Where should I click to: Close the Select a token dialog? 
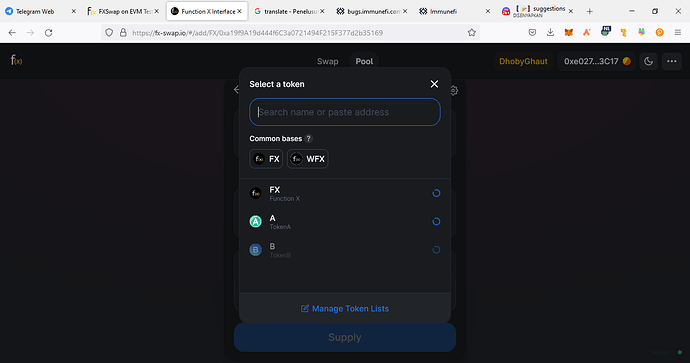click(434, 84)
